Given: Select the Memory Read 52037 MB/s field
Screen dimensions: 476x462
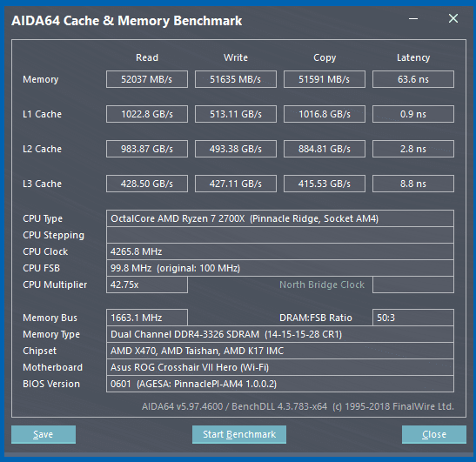Looking at the screenshot, I should pyautogui.click(x=147, y=79).
